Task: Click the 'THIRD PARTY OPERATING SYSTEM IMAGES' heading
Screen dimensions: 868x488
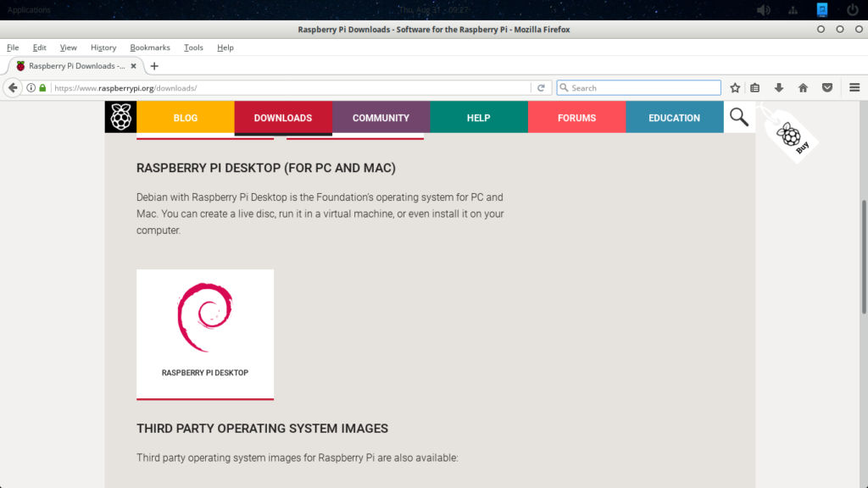Action: point(262,428)
